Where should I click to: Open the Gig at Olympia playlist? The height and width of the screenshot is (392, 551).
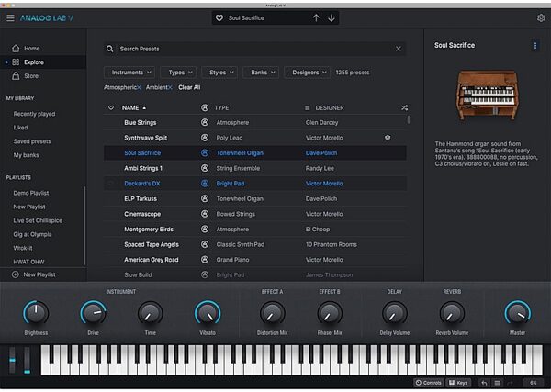click(x=32, y=234)
